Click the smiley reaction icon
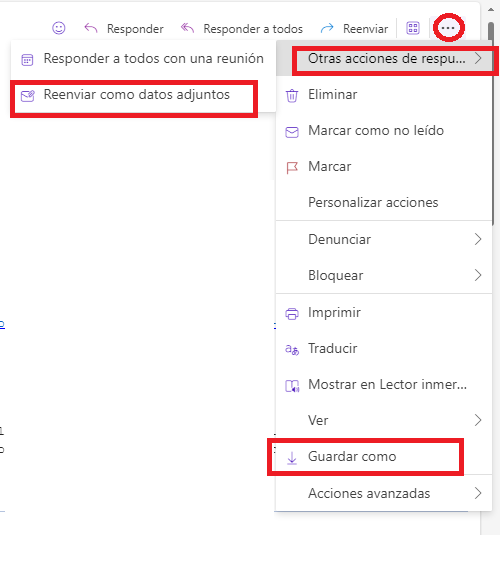The image size is (500, 578). (x=59, y=28)
